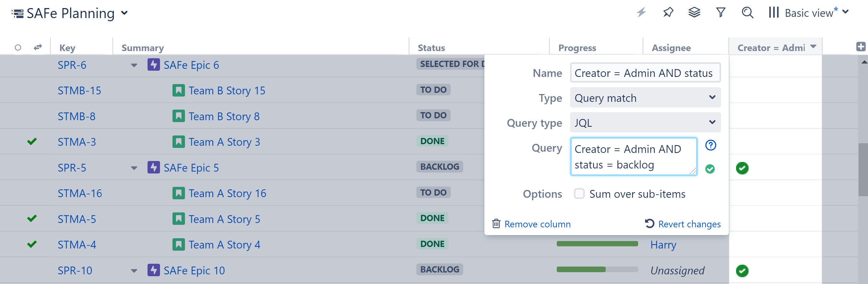Click Revert changes

click(688, 224)
